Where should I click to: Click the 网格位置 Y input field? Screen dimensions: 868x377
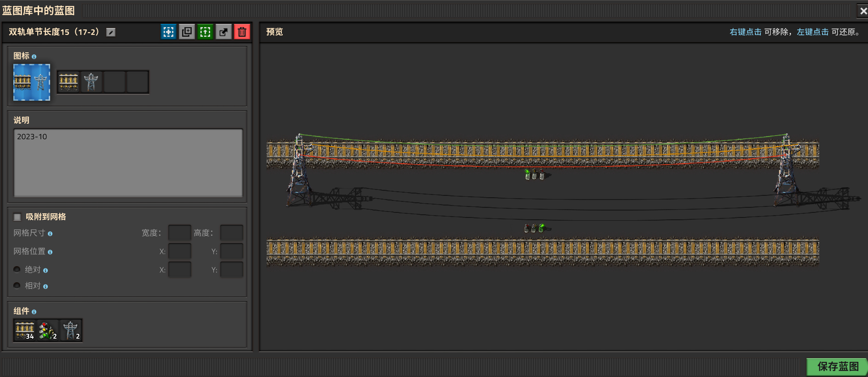232,251
